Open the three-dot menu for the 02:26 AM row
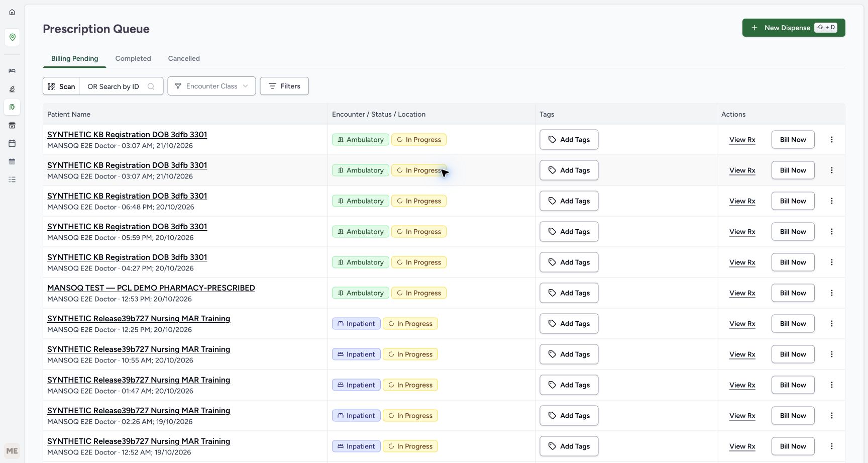868x463 pixels. point(832,416)
